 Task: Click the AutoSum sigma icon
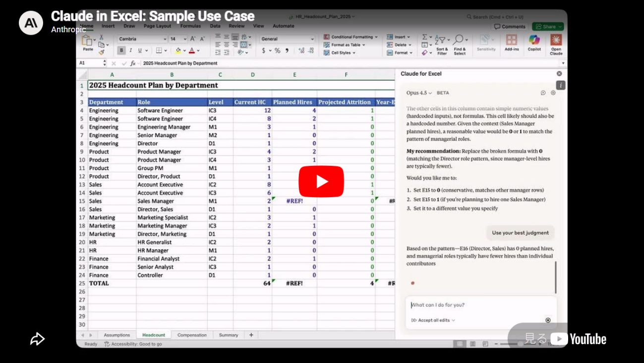pyautogui.click(x=425, y=37)
